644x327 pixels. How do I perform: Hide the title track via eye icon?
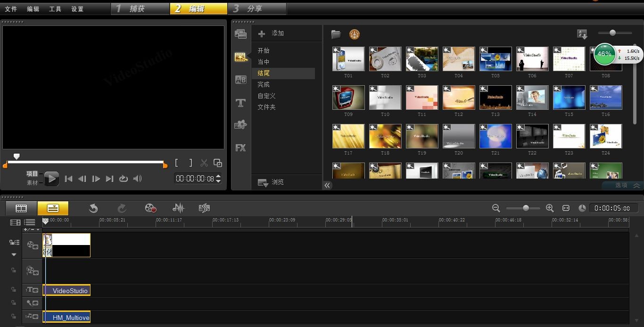pos(35,291)
